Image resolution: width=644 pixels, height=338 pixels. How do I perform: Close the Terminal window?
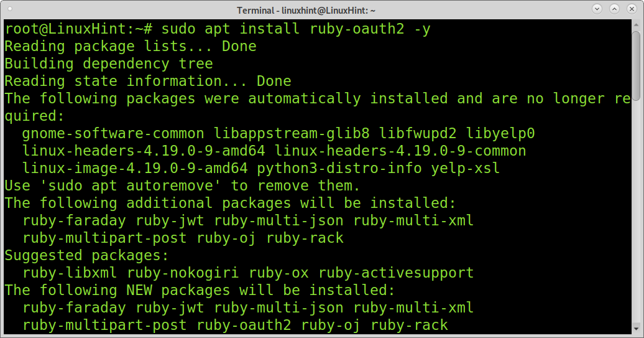(632, 9)
